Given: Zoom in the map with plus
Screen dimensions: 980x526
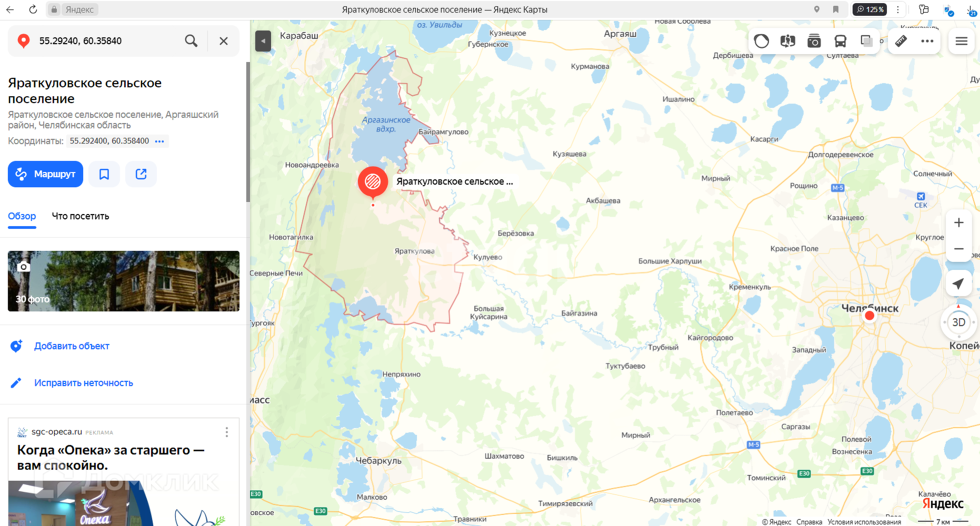Looking at the screenshot, I should [x=959, y=222].
